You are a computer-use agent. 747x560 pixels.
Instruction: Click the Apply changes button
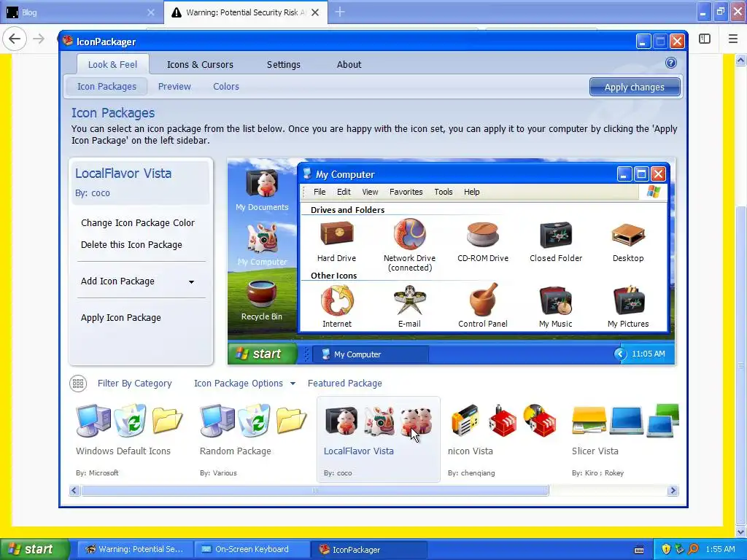635,87
